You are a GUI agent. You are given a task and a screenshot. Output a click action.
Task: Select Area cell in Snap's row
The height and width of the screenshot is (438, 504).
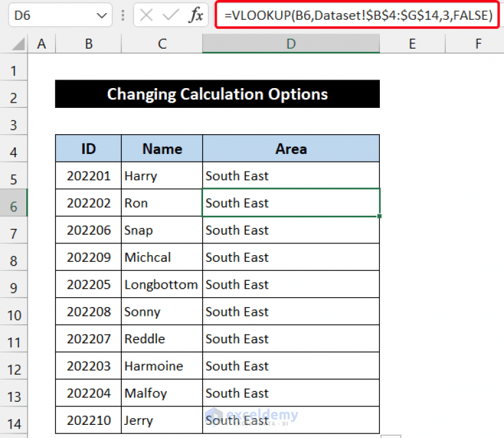pos(291,230)
